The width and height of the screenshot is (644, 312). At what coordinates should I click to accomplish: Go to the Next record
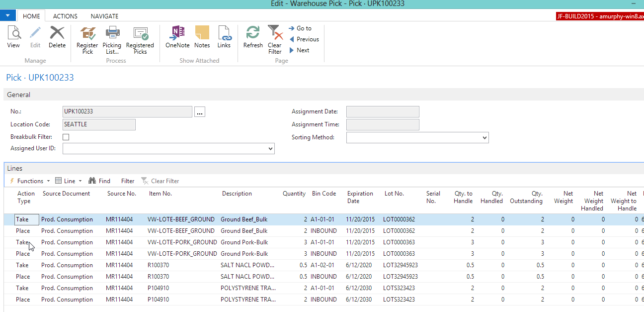coord(302,50)
